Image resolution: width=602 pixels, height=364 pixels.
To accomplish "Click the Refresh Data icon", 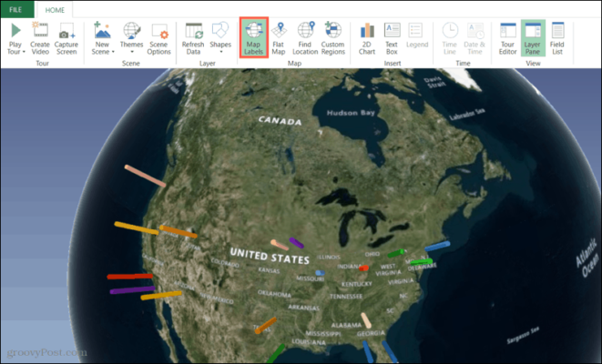I will point(193,32).
